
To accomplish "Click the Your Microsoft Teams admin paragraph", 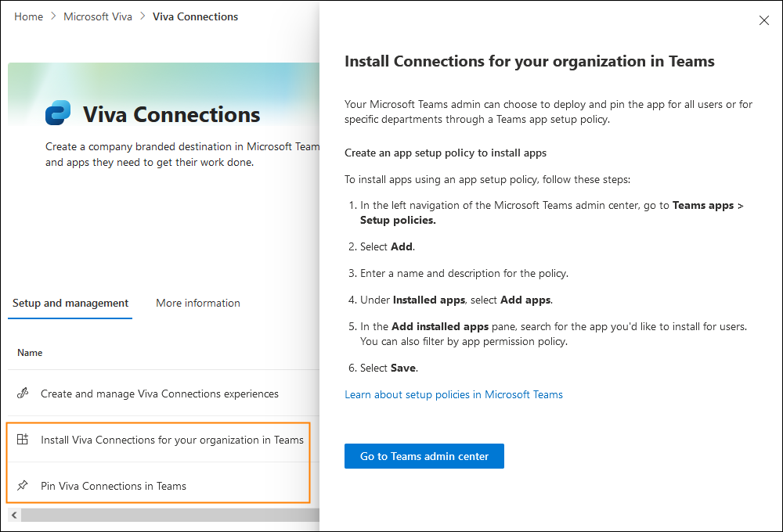I will coord(548,112).
